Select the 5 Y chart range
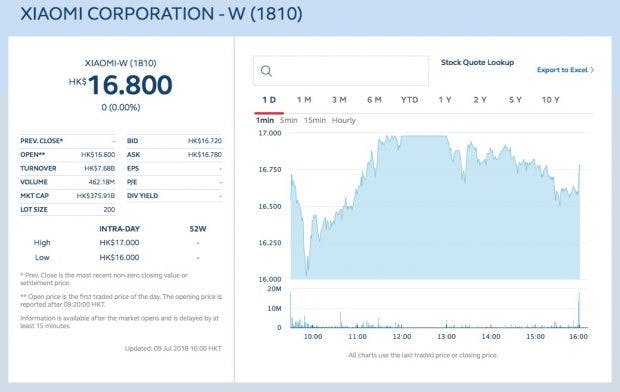The image size is (620, 392). coord(515,100)
